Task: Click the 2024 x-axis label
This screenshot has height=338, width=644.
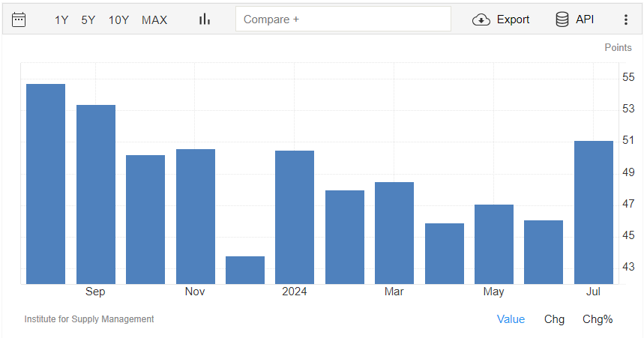Action: pyautogui.click(x=294, y=292)
